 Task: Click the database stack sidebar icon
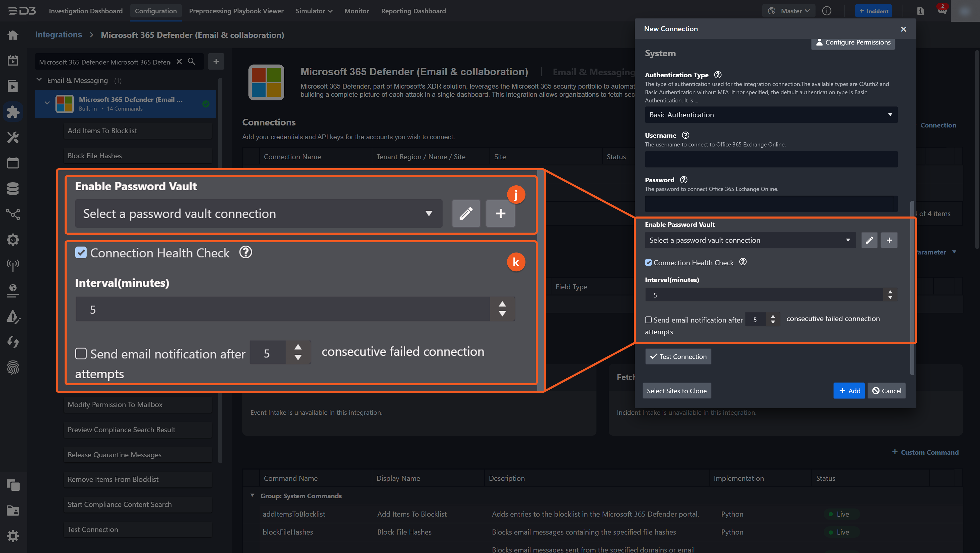pyautogui.click(x=13, y=188)
